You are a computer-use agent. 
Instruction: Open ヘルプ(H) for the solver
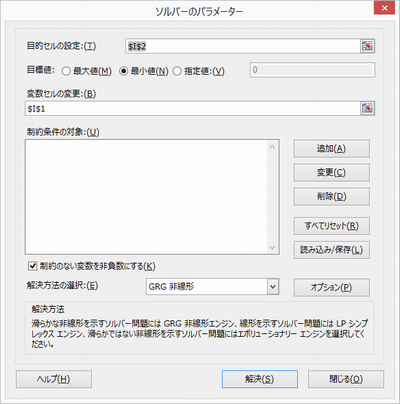54,379
